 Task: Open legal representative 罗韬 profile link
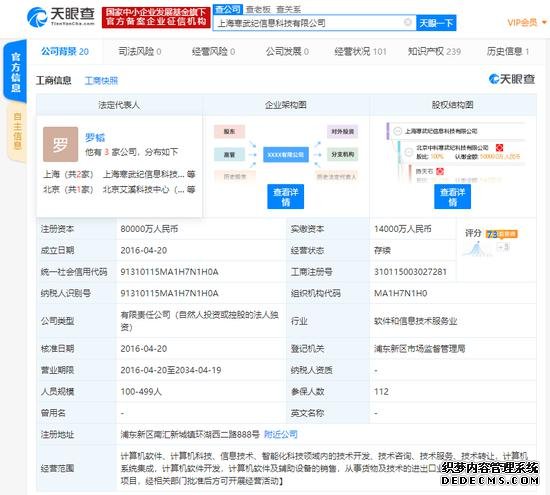(95, 137)
